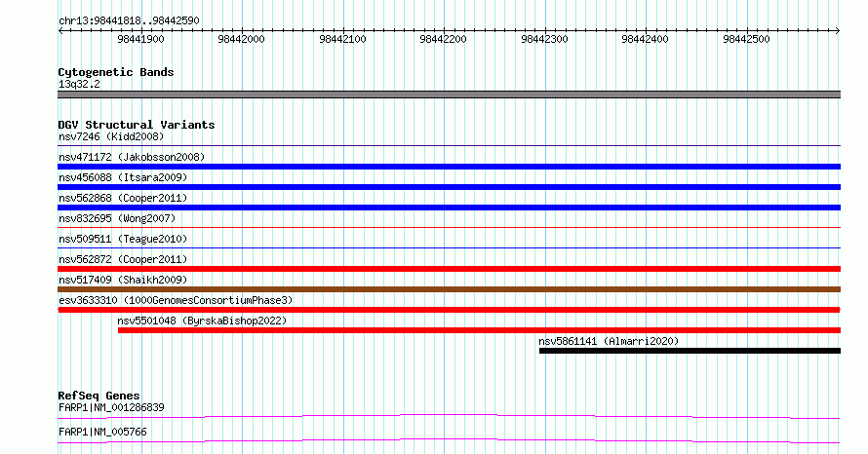868x454 pixels.
Task: Click red bar for nsv562872 Cooper2011
Action: tap(449, 269)
